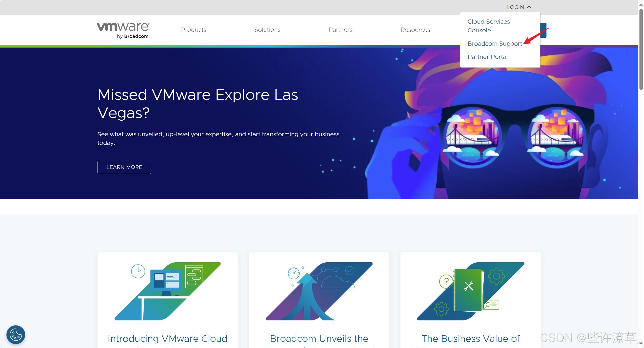
Task: Click the scrollbar down arrow
Action: pos(641,343)
